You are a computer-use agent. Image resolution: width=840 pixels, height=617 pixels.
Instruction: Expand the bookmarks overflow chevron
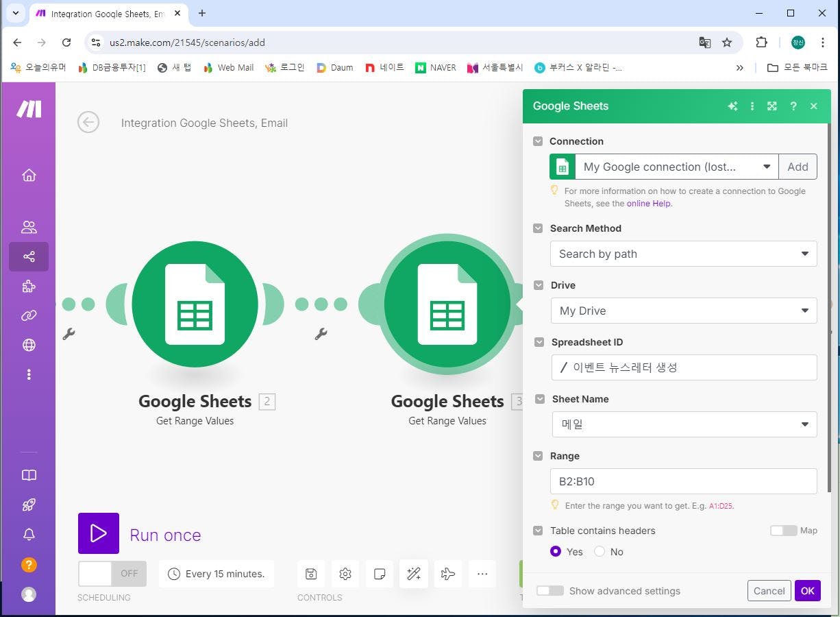[739, 67]
